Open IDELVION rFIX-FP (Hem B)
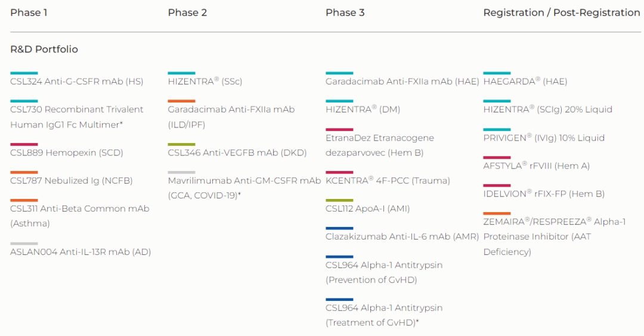 point(544,194)
